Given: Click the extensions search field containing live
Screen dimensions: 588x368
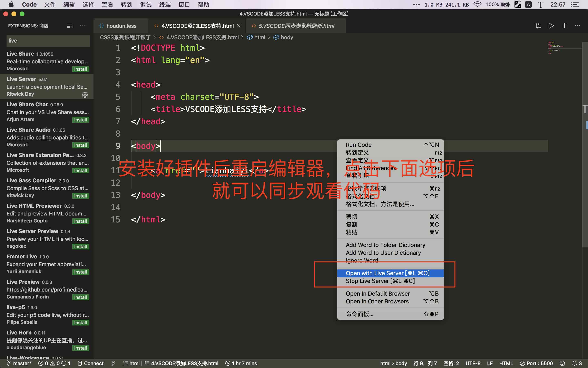Looking at the screenshot, I should [x=48, y=41].
